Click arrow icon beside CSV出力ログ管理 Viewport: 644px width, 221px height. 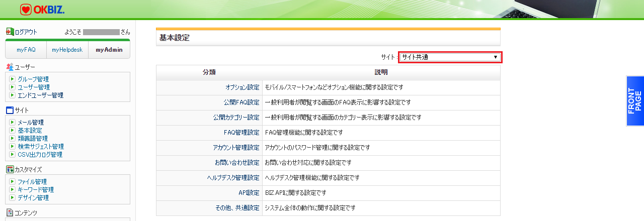point(13,154)
